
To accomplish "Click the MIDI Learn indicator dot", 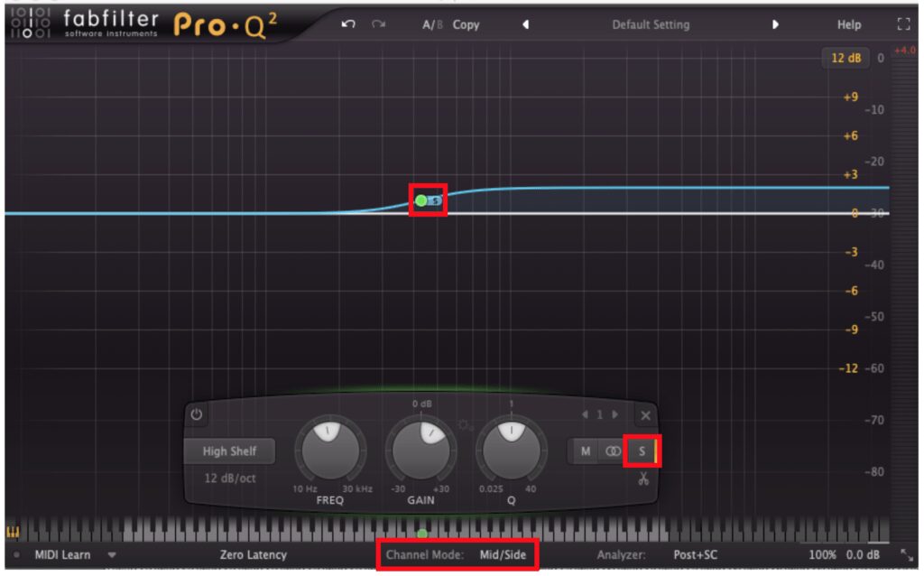I will pyautogui.click(x=16, y=554).
